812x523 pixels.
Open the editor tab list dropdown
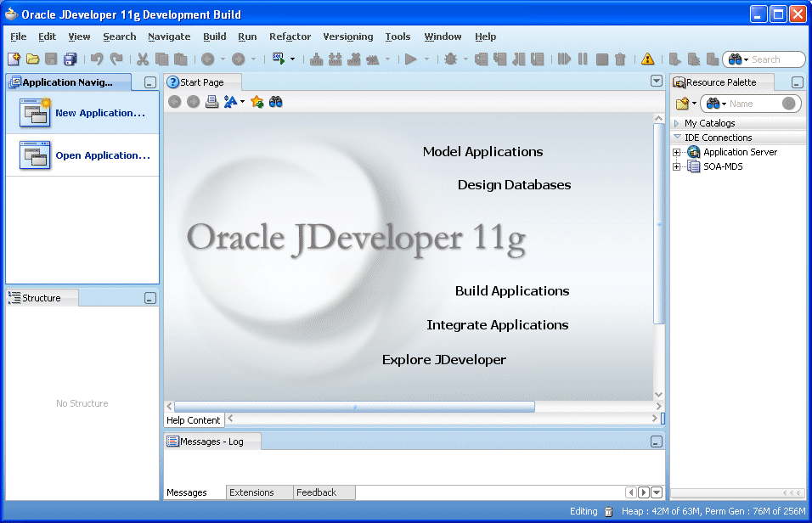click(657, 81)
